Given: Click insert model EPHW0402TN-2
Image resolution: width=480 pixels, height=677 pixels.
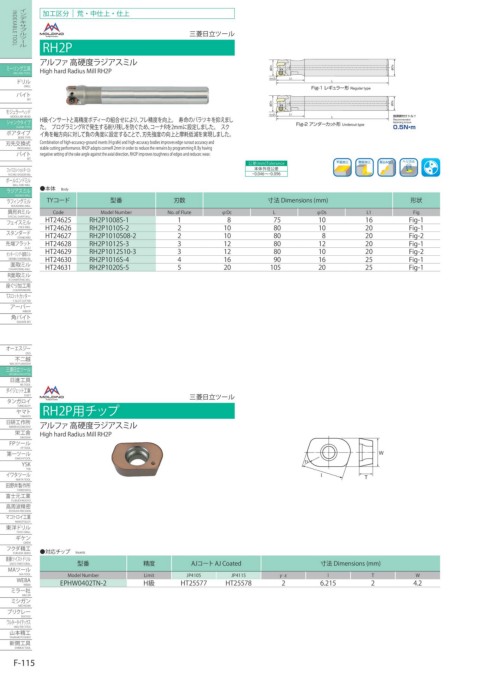Looking at the screenshot, I should pyautogui.click(x=83, y=583).
